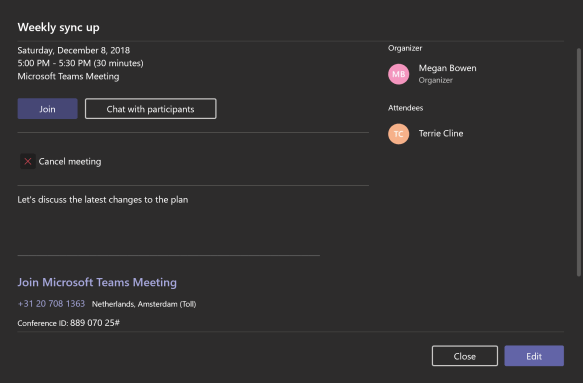Open the Join Microsoft Teams Meeting link
The image size is (583, 383).
point(97,282)
